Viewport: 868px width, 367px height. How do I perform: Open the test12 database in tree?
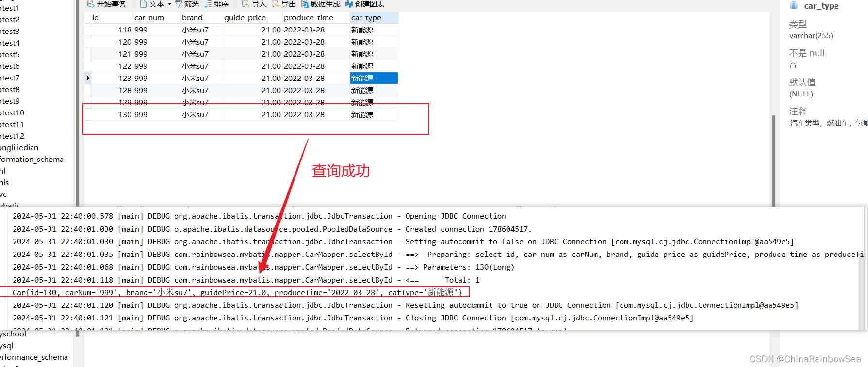click(12, 136)
